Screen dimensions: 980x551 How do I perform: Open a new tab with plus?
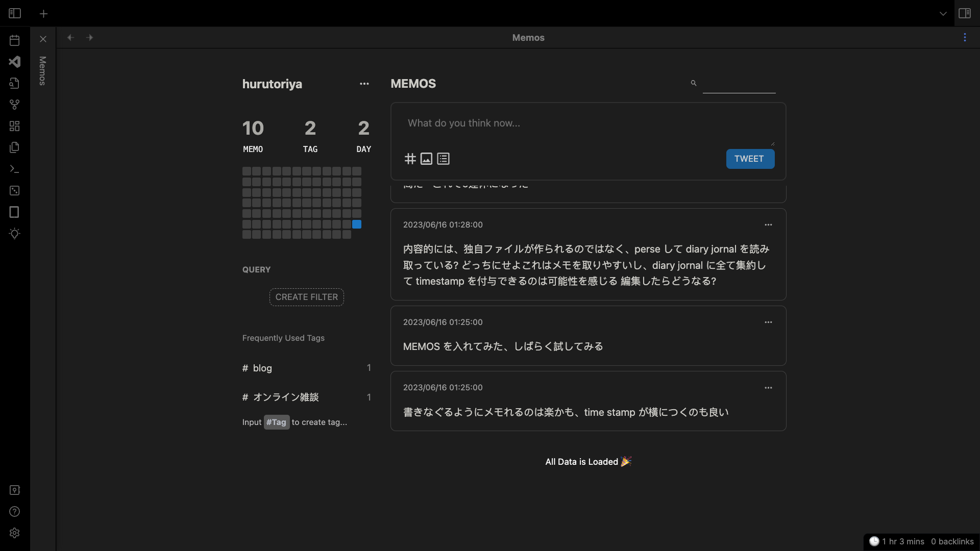[43, 14]
